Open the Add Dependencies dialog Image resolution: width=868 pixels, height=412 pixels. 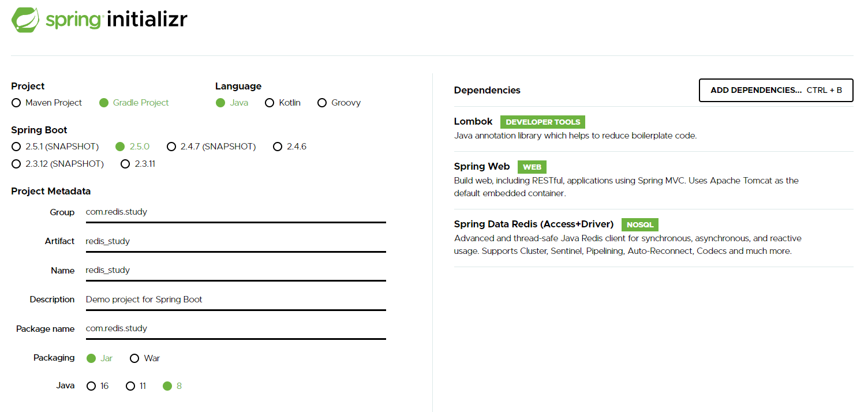coord(776,91)
